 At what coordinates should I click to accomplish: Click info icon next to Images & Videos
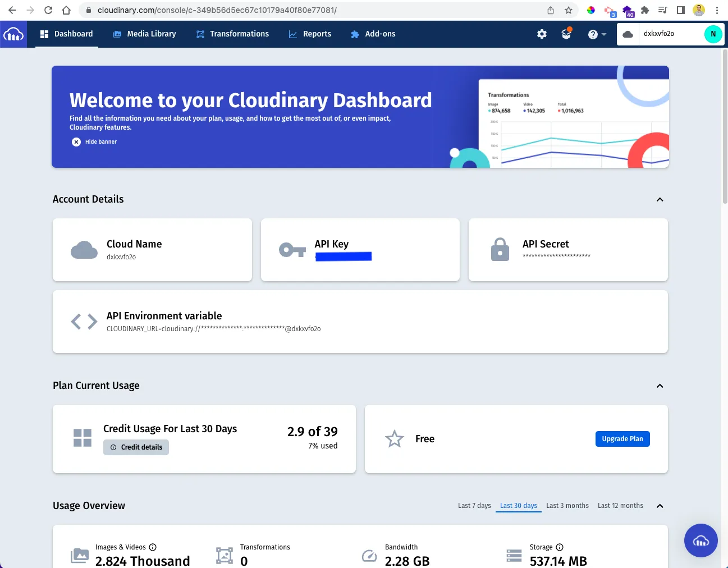[x=153, y=547]
